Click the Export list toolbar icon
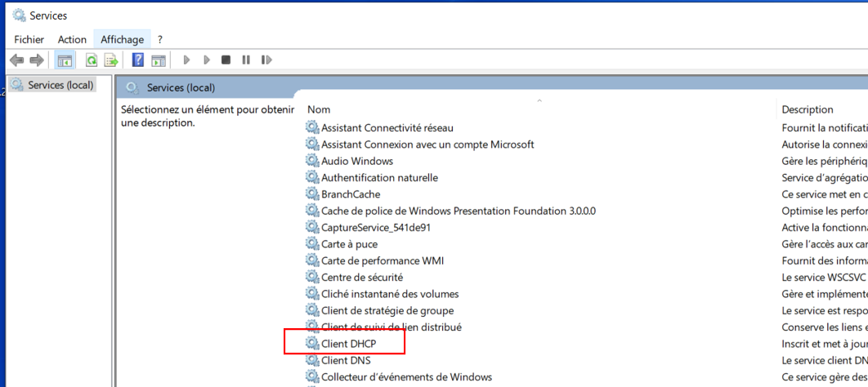The height and width of the screenshot is (387, 868). 111,60
